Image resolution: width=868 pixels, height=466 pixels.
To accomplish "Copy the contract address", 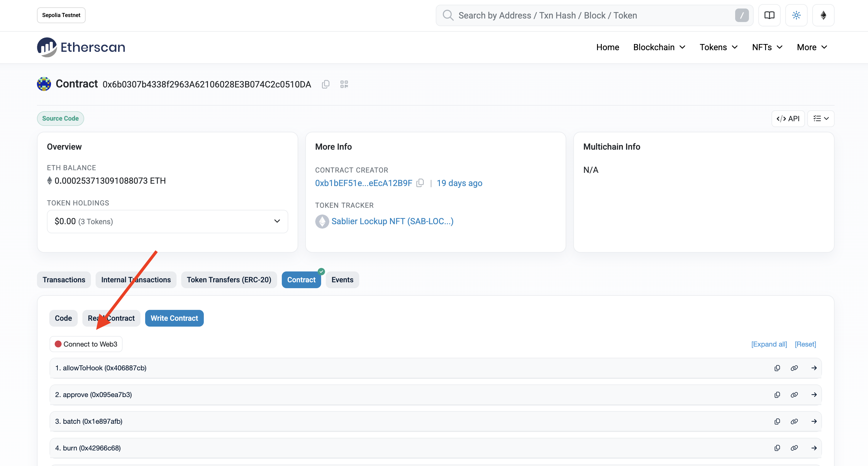I will 325,84.
